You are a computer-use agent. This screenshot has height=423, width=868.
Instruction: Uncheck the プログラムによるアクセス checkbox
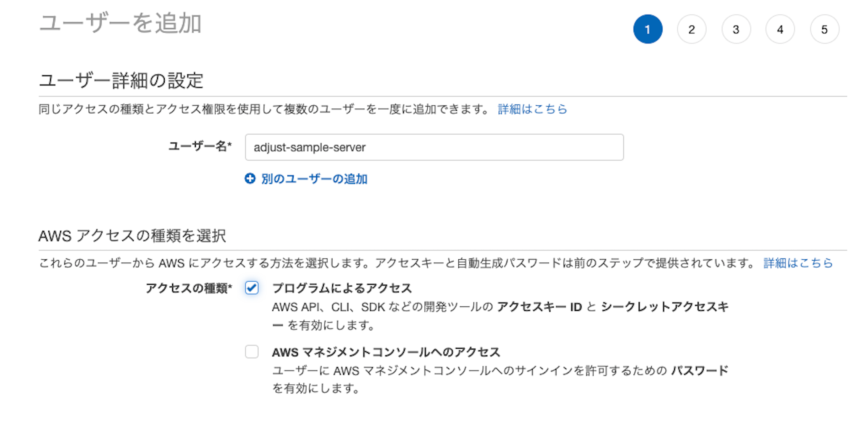click(252, 288)
